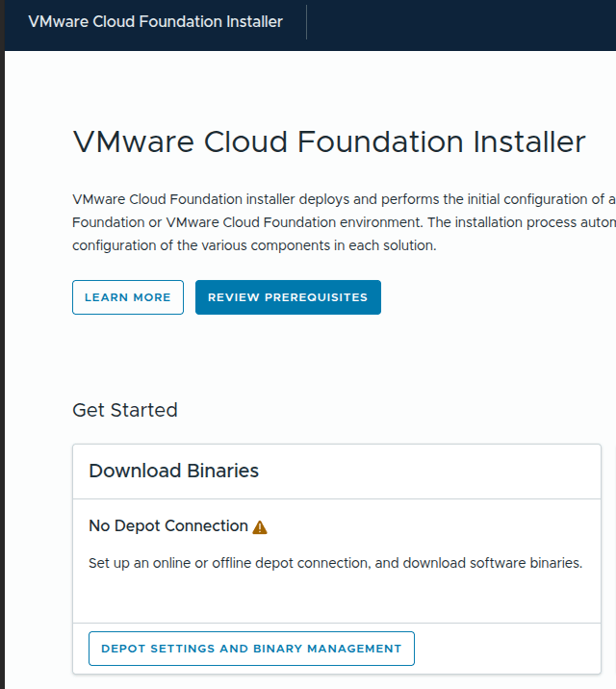Click the dark strip along the left window edge
This screenshot has height=689, width=616.
[2, 385]
